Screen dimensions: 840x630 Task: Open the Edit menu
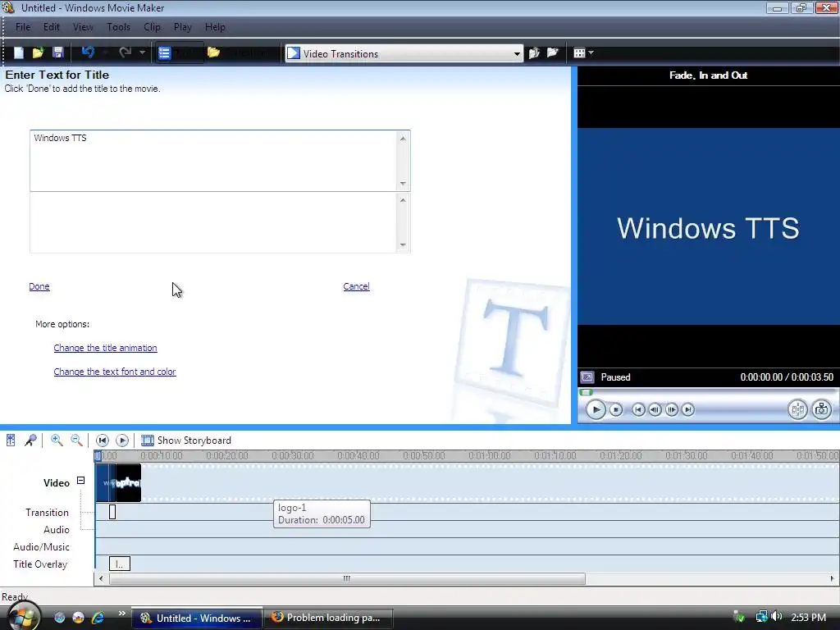point(52,27)
